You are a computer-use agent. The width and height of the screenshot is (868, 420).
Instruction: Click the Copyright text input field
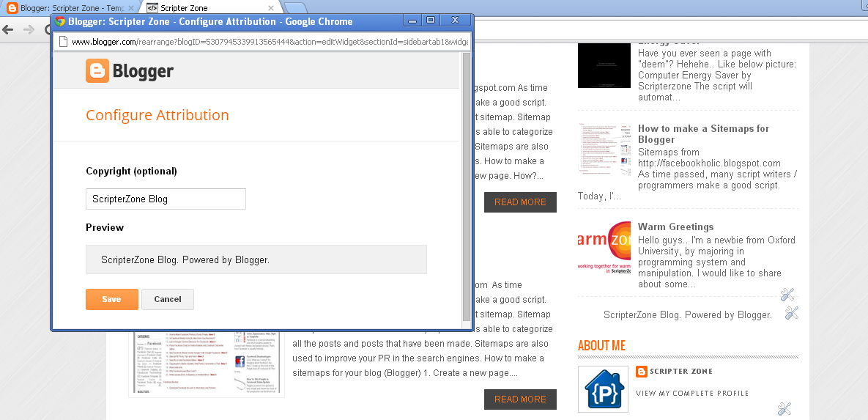[x=166, y=199]
